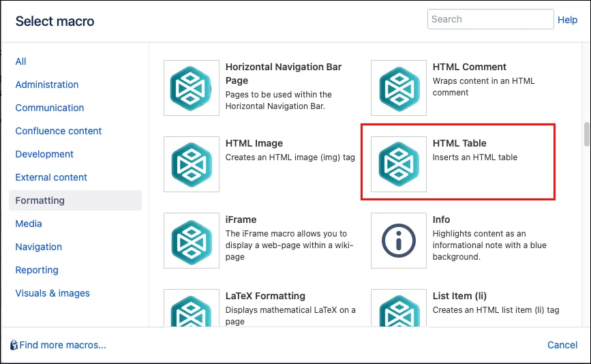This screenshot has width=591, height=364.
Task: Click the Horizontal Navigation Bar Page macro icon
Action: pyautogui.click(x=192, y=88)
